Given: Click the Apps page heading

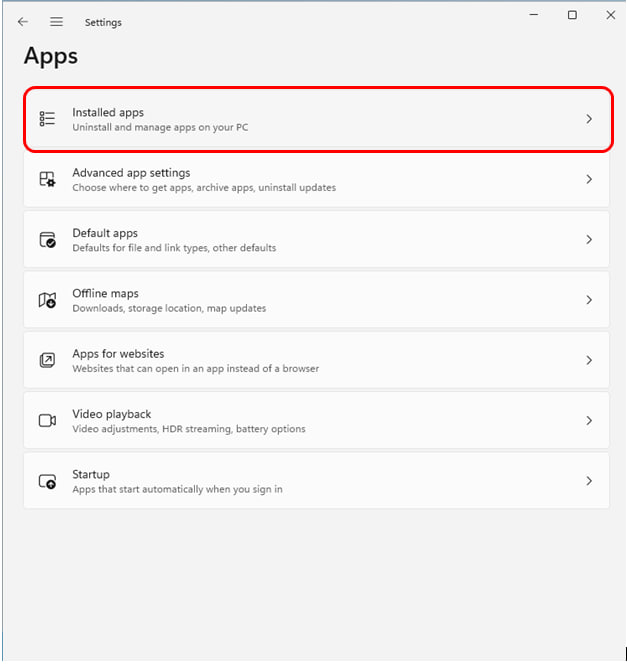Looking at the screenshot, I should [51, 56].
